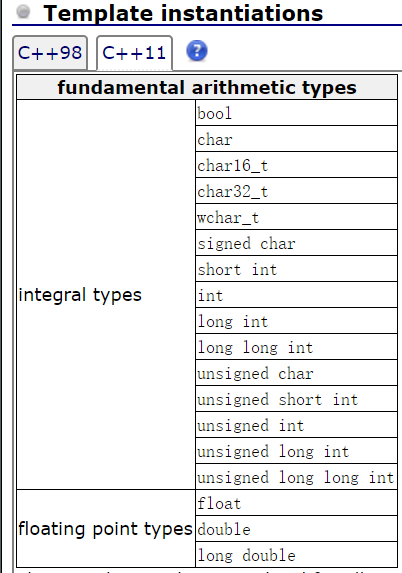Switch to the C++98 tab
The width and height of the screenshot is (402, 573).
50,53
